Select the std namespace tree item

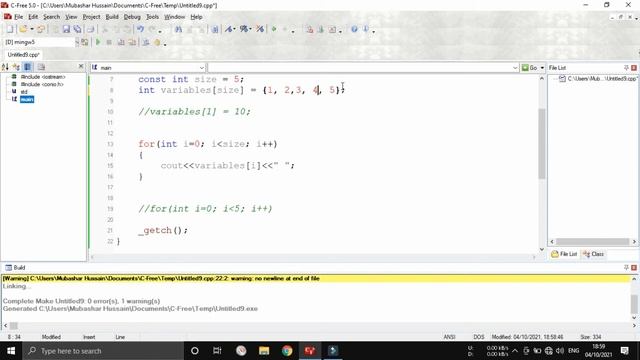pos(24,92)
